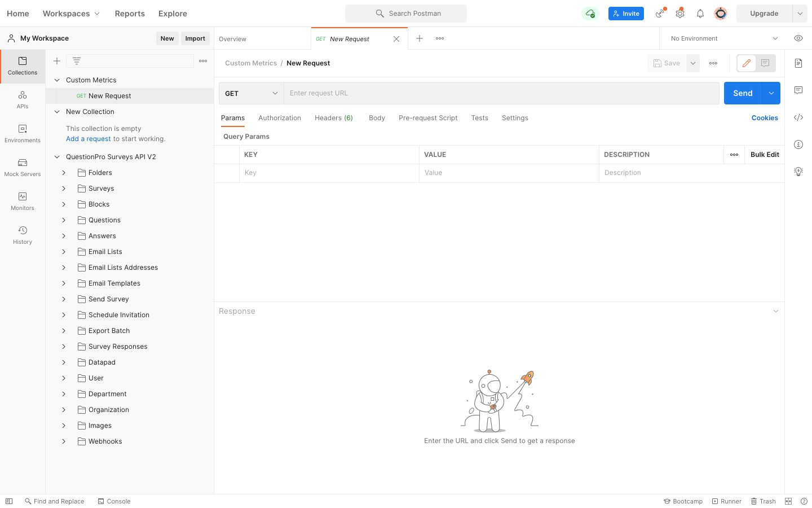Image resolution: width=812 pixels, height=508 pixels.
Task: Open the GET method dropdown
Action: tap(251, 93)
